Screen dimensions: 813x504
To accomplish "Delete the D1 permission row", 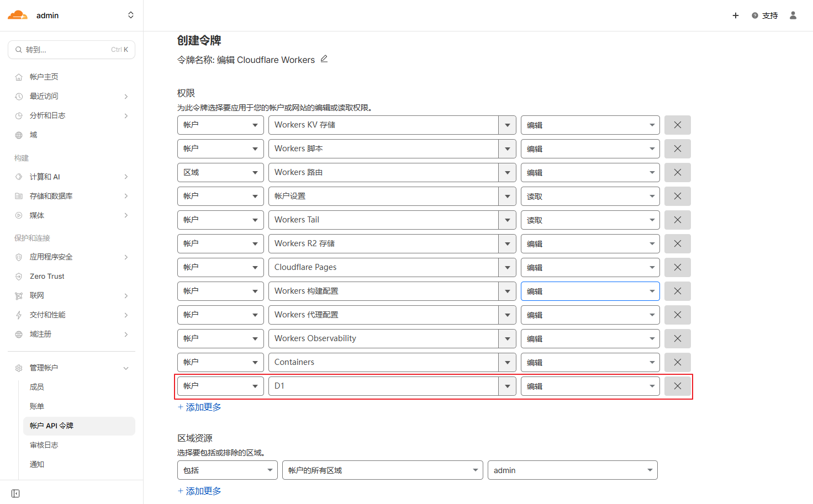I will [x=677, y=386].
